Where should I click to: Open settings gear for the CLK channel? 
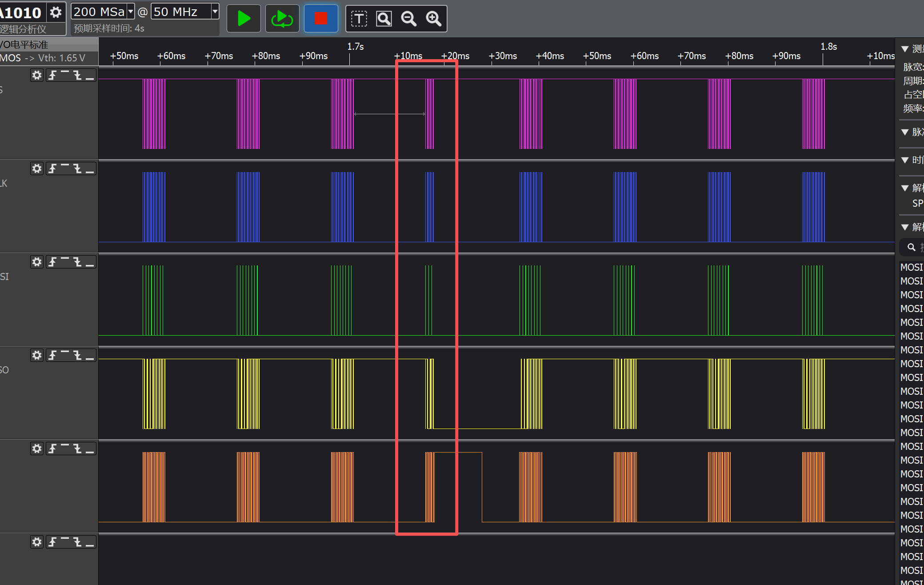(x=37, y=168)
